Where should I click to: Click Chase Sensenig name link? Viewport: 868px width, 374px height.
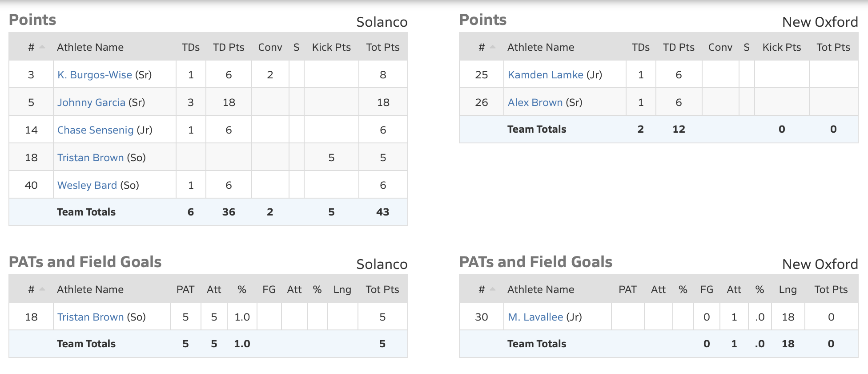(x=95, y=130)
